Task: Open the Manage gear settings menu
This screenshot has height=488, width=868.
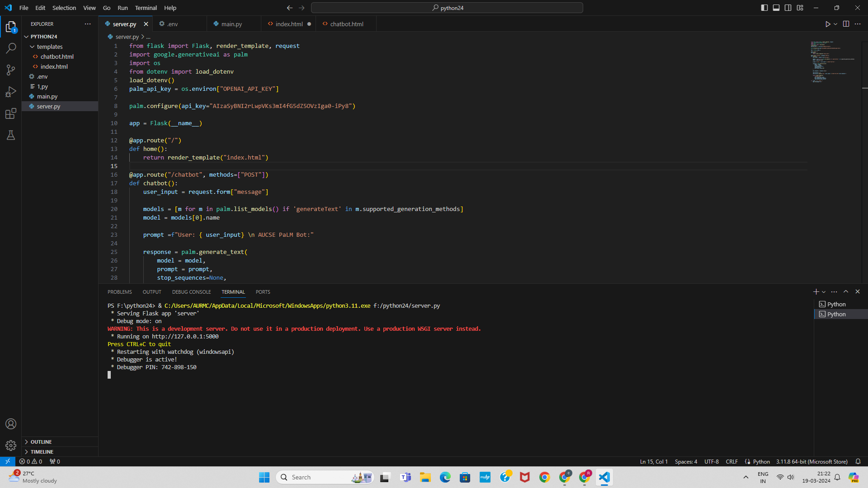Action: (11, 446)
